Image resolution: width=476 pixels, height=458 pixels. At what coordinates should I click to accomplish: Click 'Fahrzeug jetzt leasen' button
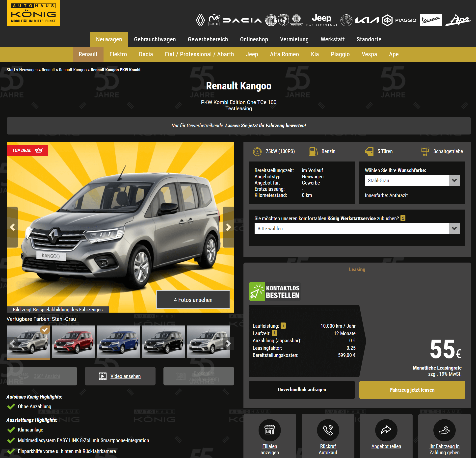pos(412,390)
